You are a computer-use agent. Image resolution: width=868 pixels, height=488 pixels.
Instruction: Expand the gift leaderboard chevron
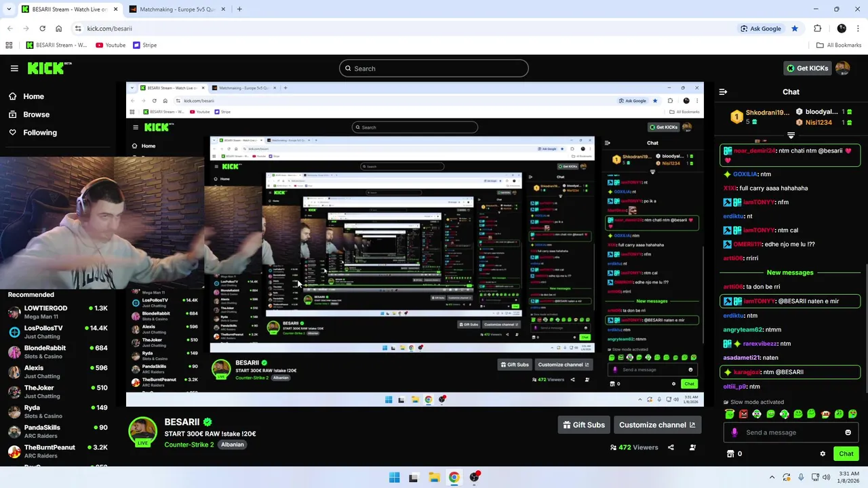[x=791, y=136]
